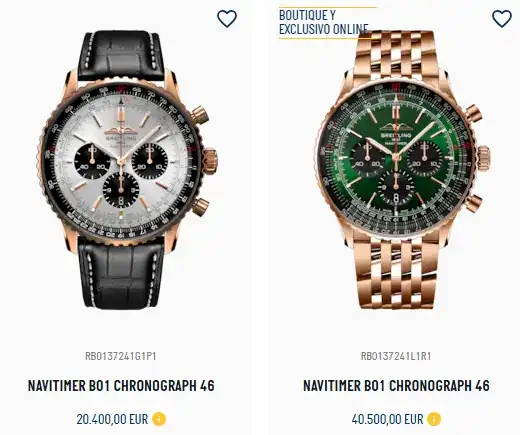Click the Breitling logo on the silver dial
This screenshot has width=520, height=435.
coord(121,133)
